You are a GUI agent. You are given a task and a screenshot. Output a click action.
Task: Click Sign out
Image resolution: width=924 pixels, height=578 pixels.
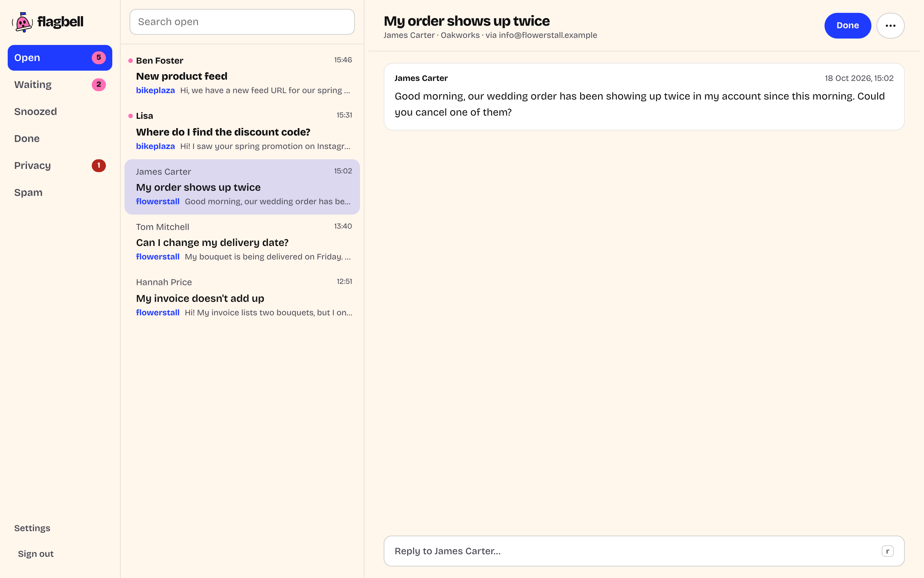(x=36, y=554)
